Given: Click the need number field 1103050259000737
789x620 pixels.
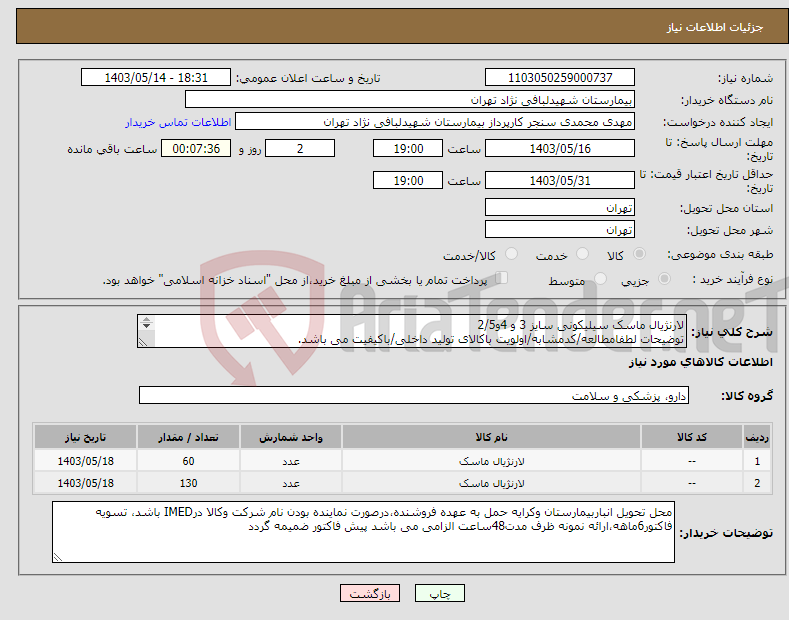Looking at the screenshot, I should point(560,78).
